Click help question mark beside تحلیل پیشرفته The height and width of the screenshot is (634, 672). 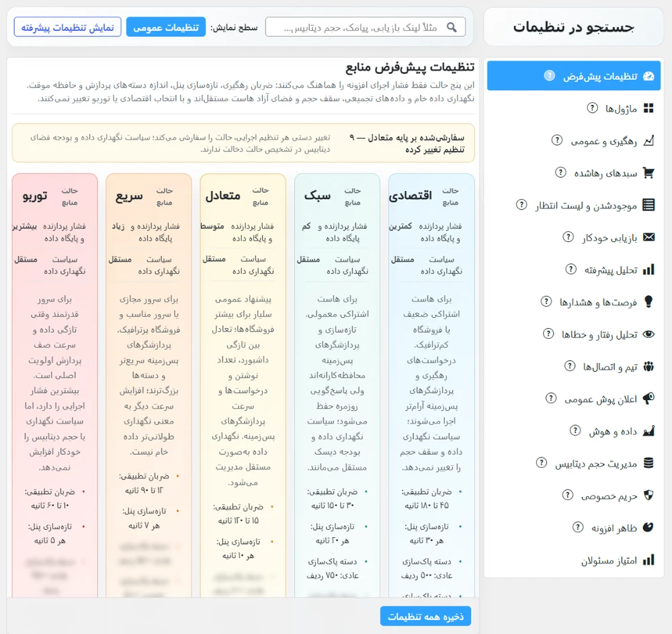click(x=571, y=269)
